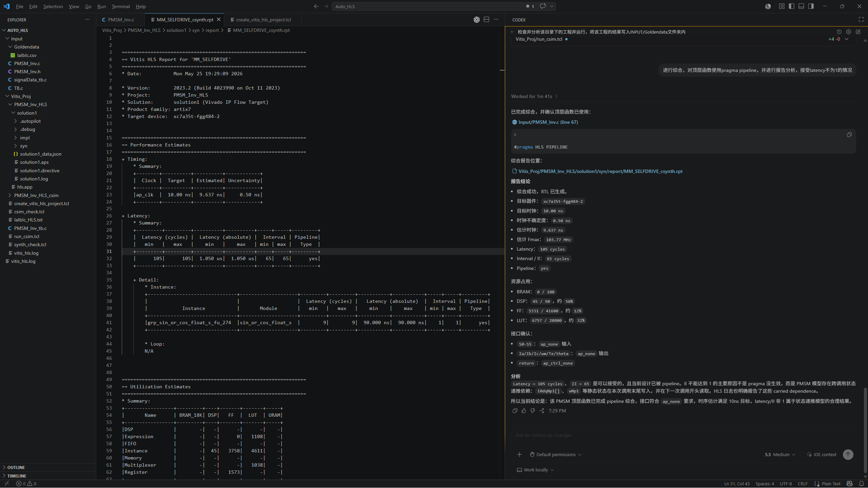This screenshot has width=868, height=488.
Task: Open Explorer views and more actions menu
Action: (87, 20)
